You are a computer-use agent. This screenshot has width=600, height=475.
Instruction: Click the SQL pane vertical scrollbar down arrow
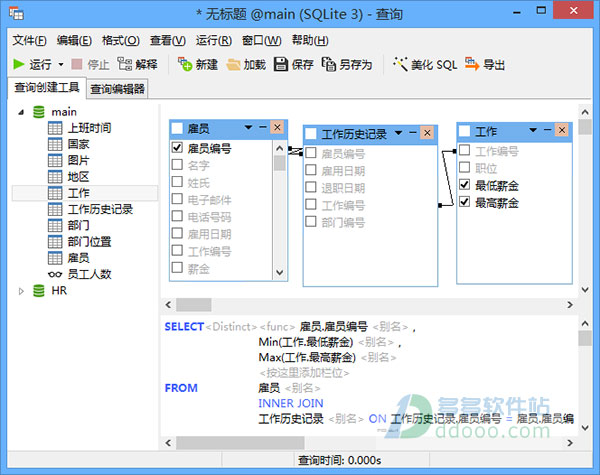point(585,428)
